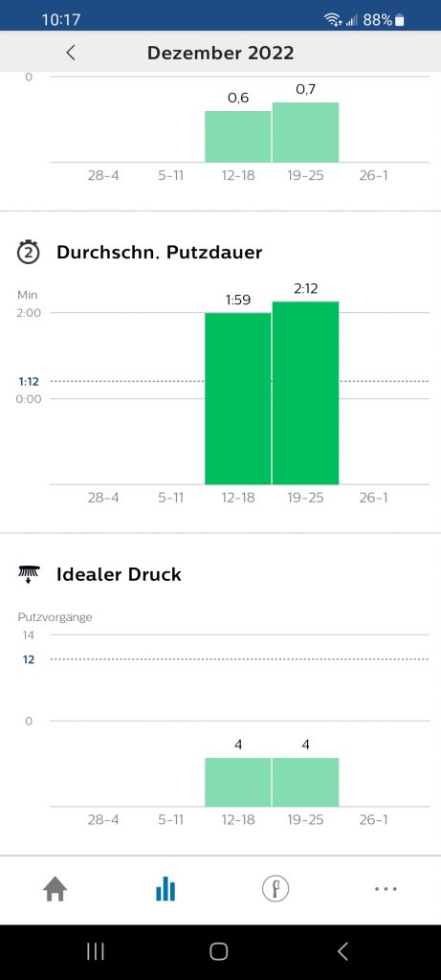Image resolution: width=441 pixels, height=980 pixels.
Task: Tap the 1:12 goal line label
Action: pos(30,381)
